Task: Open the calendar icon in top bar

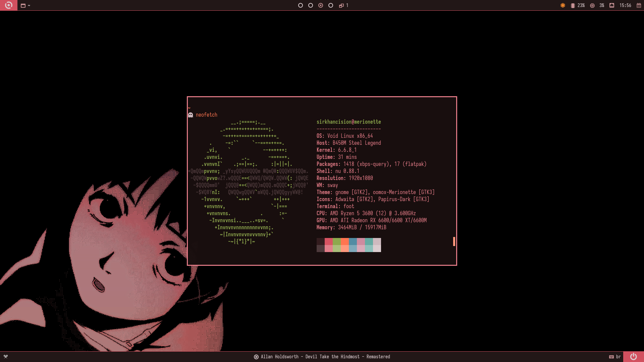Action: point(639,5)
